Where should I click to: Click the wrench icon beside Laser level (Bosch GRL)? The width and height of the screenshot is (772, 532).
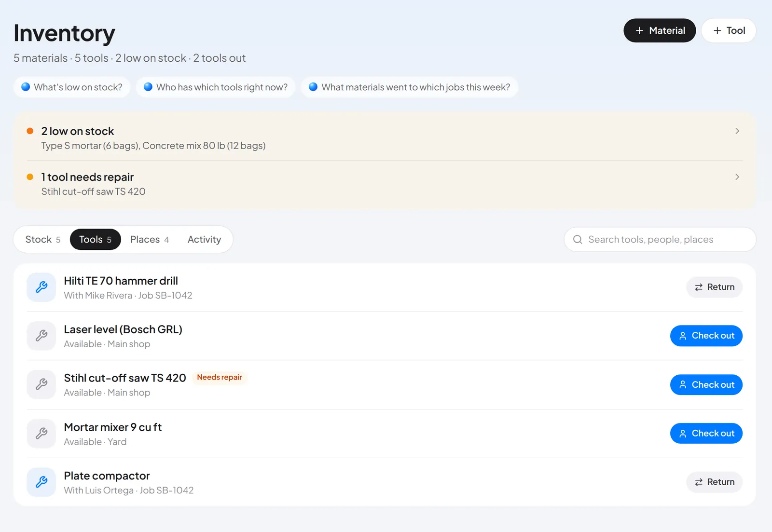tap(41, 336)
